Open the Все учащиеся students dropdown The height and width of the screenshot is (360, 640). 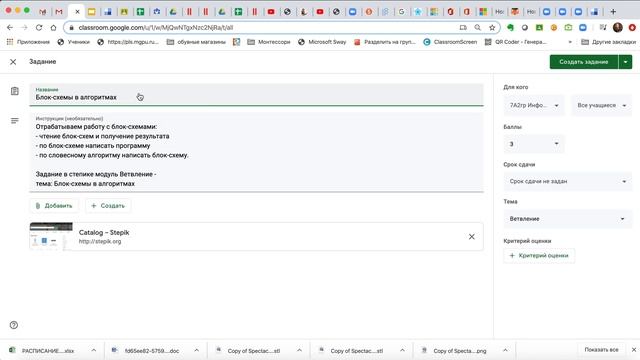click(x=601, y=105)
